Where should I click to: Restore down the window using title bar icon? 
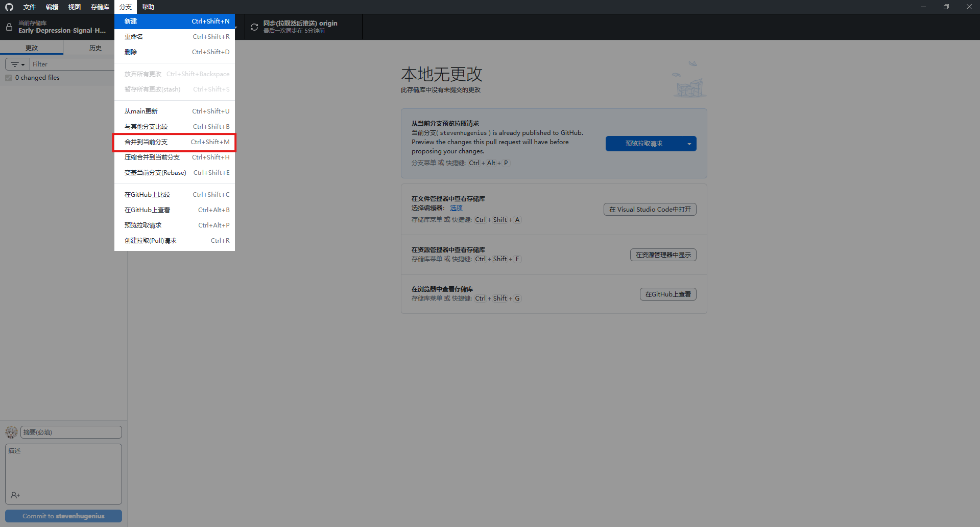[946, 7]
